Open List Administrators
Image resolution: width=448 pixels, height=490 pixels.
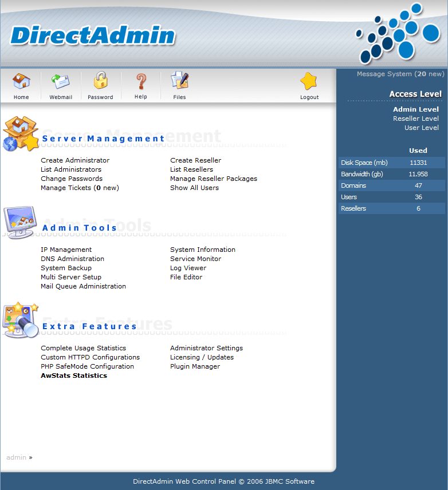(71, 169)
